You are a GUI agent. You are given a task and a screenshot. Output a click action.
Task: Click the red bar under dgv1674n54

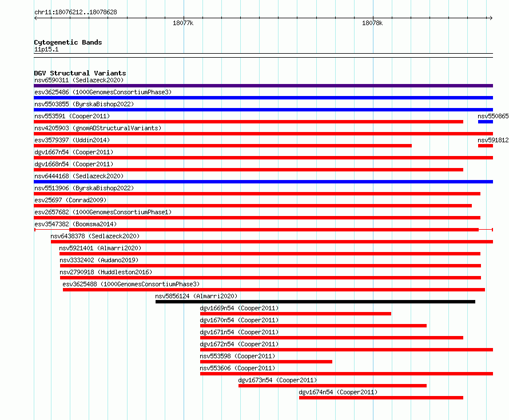(x=381, y=398)
